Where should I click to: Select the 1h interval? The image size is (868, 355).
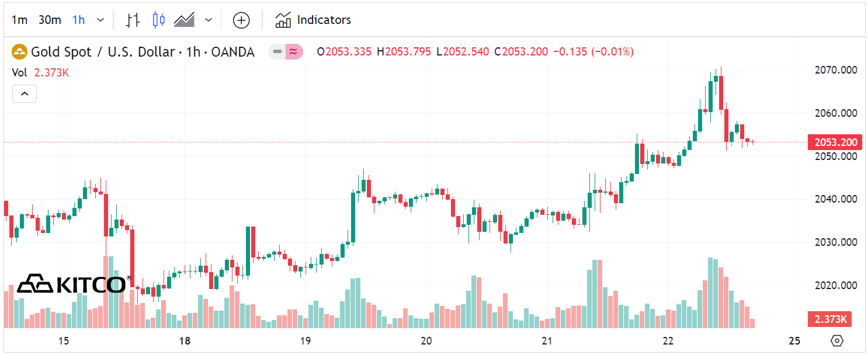pyautogui.click(x=78, y=20)
